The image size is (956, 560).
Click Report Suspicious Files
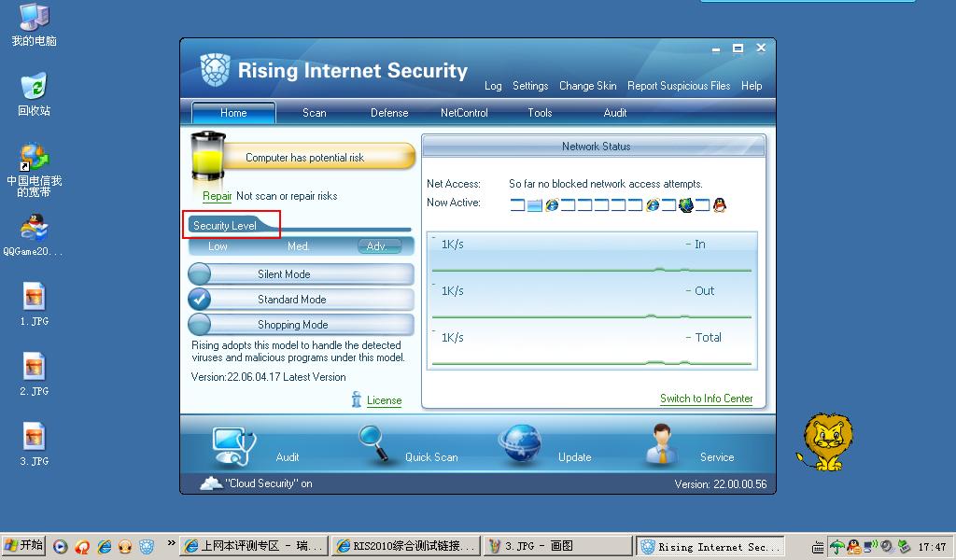pyautogui.click(x=679, y=86)
